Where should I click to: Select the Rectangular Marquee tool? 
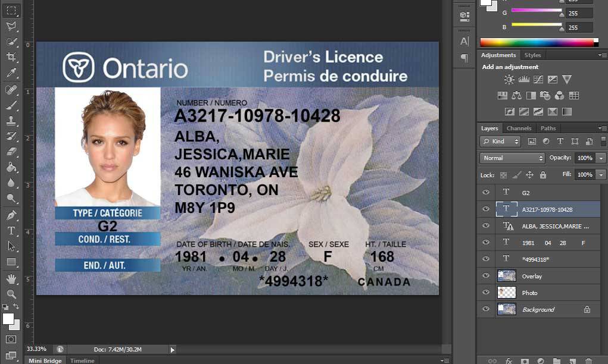click(11, 10)
